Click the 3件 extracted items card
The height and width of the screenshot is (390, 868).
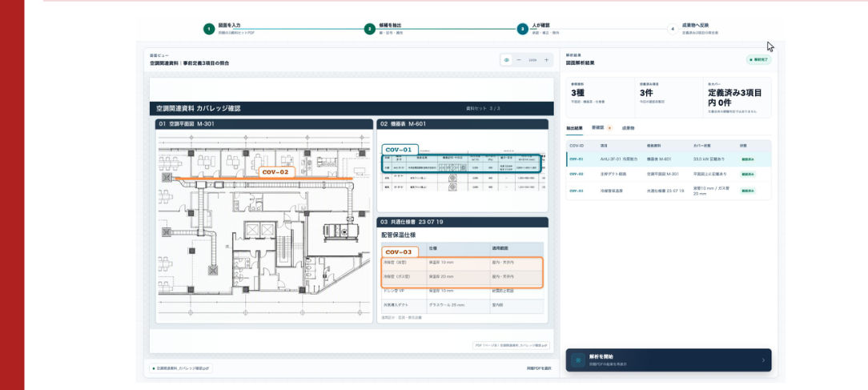click(x=669, y=98)
